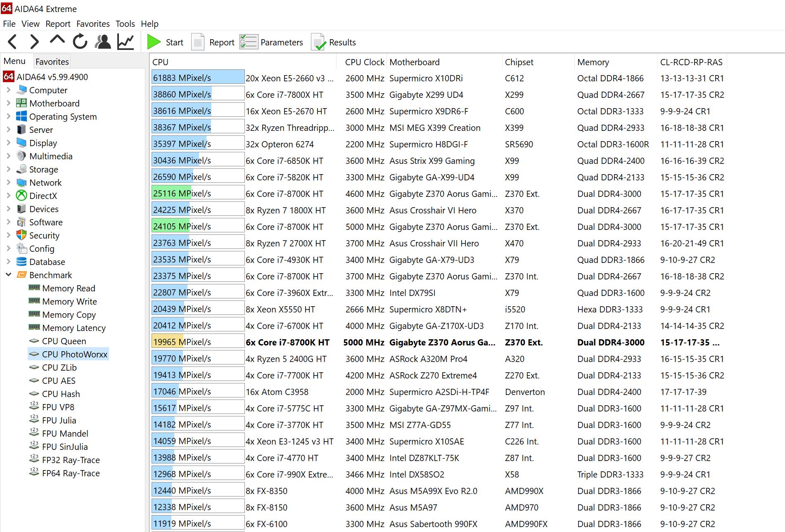This screenshot has height=532, width=785.
Task: Open the Help menu
Action: [x=149, y=24]
